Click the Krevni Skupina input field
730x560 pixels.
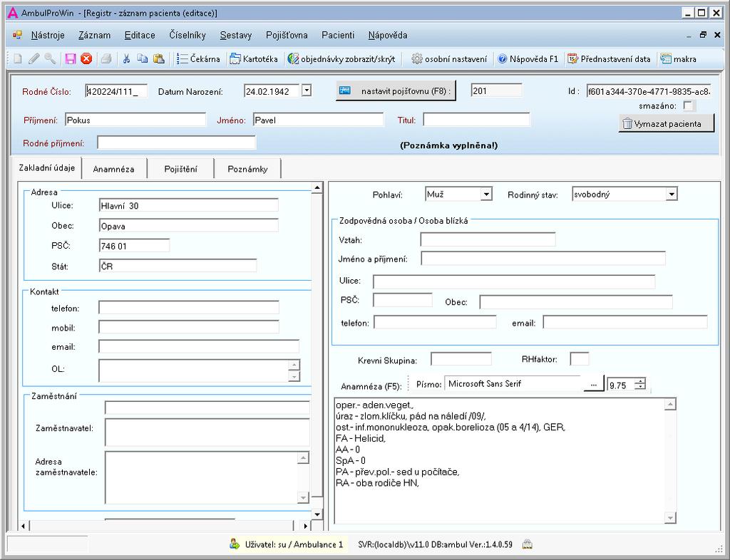coord(461,359)
